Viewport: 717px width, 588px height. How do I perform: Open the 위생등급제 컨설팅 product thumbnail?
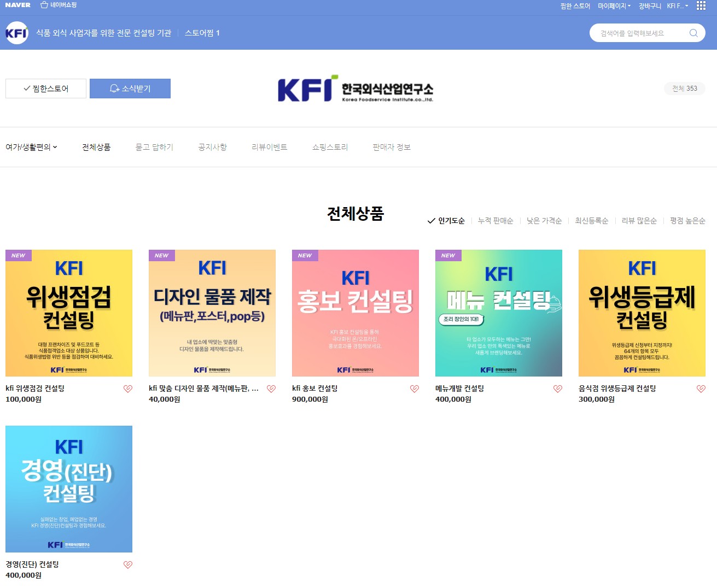pos(642,313)
